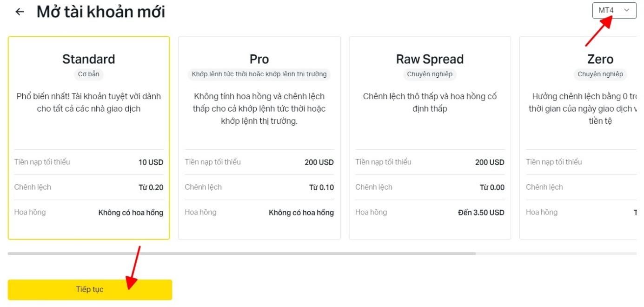Click the Chuyên nghiệp tag under Zero

coord(600,74)
